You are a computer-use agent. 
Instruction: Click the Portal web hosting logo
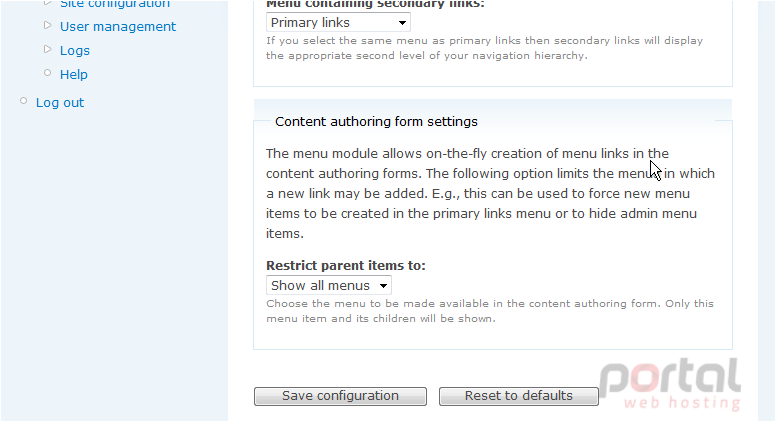coord(670,384)
